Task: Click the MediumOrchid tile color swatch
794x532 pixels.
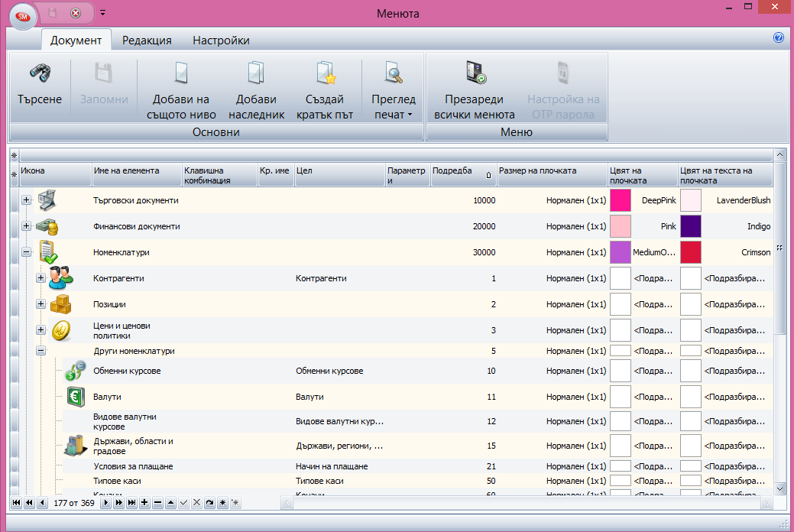Action: tap(621, 251)
